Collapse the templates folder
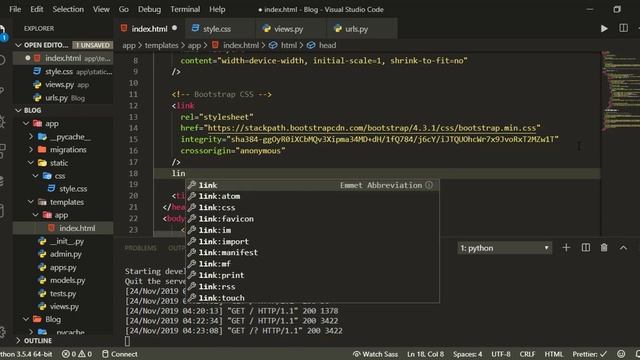640x360 pixels. (x=31, y=202)
